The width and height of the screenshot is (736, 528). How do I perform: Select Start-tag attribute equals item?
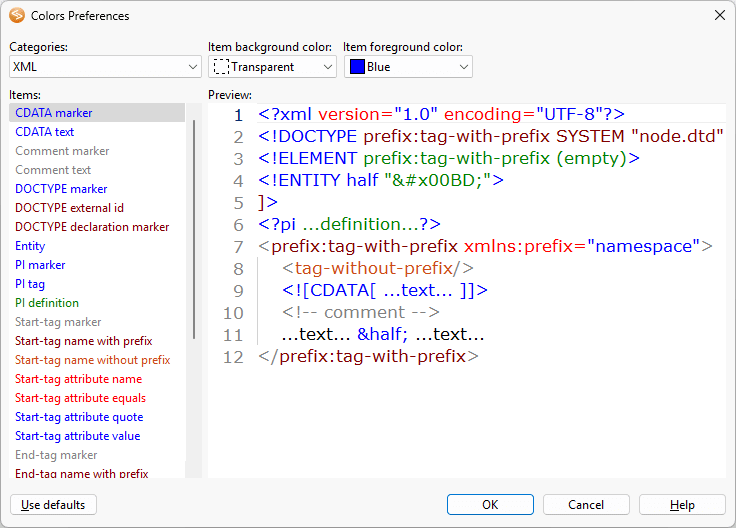[x=97, y=398]
